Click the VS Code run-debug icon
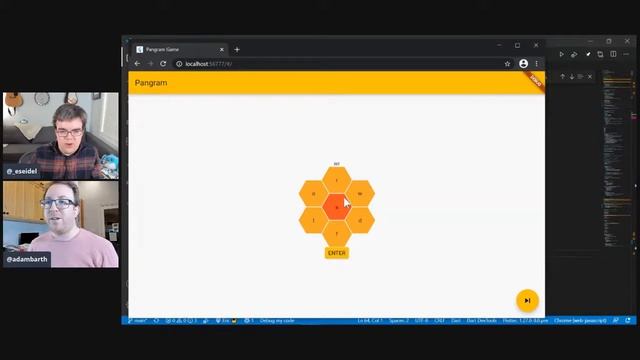 click(574, 54)
